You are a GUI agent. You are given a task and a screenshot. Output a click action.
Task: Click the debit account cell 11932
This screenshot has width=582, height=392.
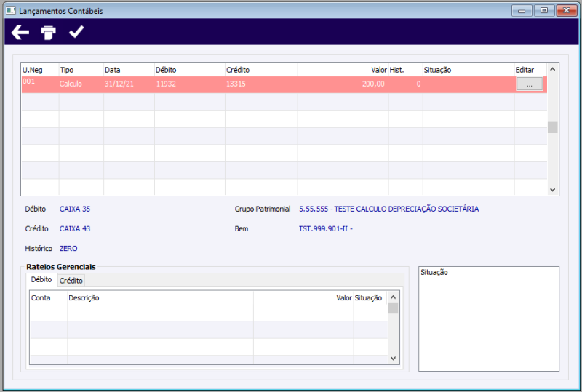tap(190, 84)
